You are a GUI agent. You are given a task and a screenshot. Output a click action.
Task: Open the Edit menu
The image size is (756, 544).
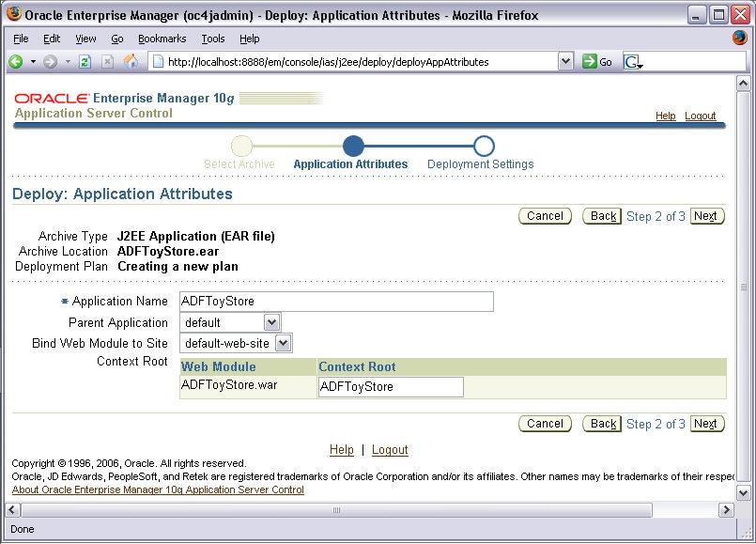52,39
